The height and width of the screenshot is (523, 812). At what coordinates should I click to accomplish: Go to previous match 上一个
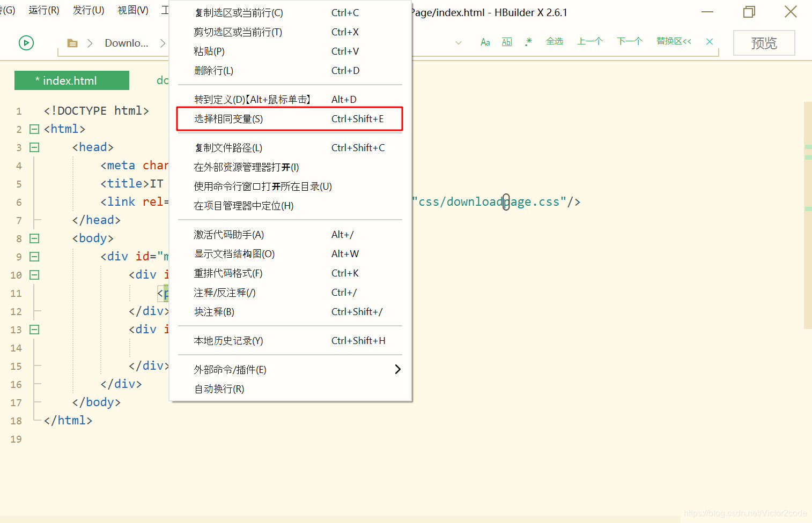tap(590, 41)
